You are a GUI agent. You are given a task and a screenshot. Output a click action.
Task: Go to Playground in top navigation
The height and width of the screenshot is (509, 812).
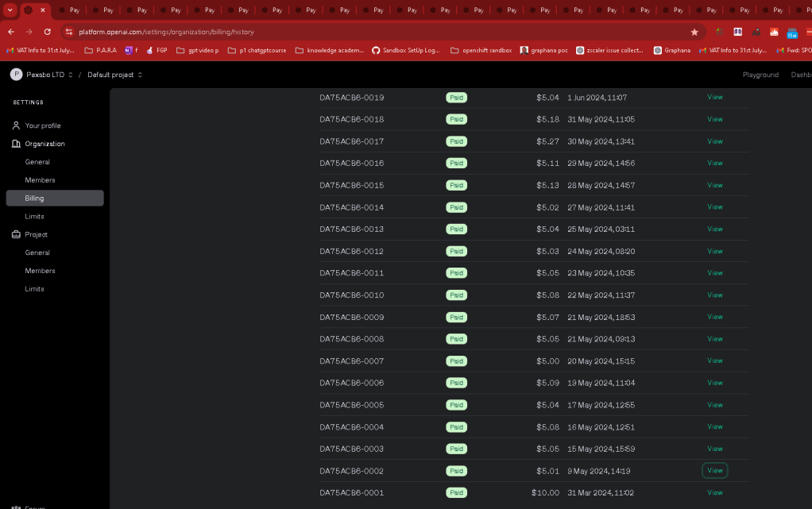[760, 75]
